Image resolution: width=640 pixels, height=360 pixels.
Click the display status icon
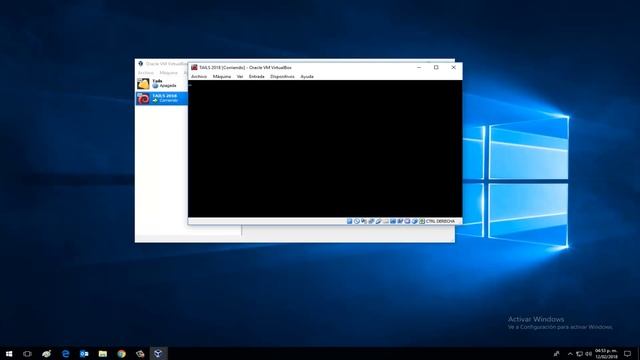tap(393, 221)
